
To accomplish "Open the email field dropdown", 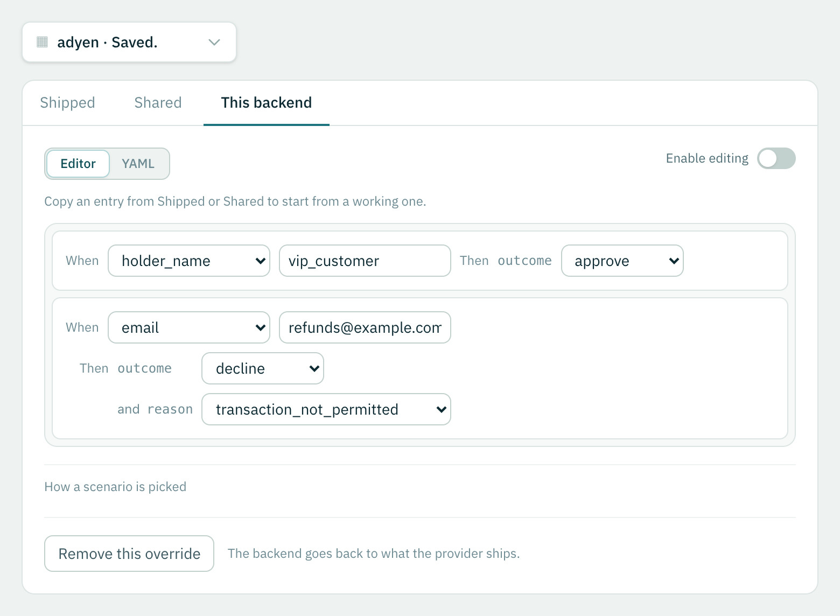I will [x=189, y=327].
